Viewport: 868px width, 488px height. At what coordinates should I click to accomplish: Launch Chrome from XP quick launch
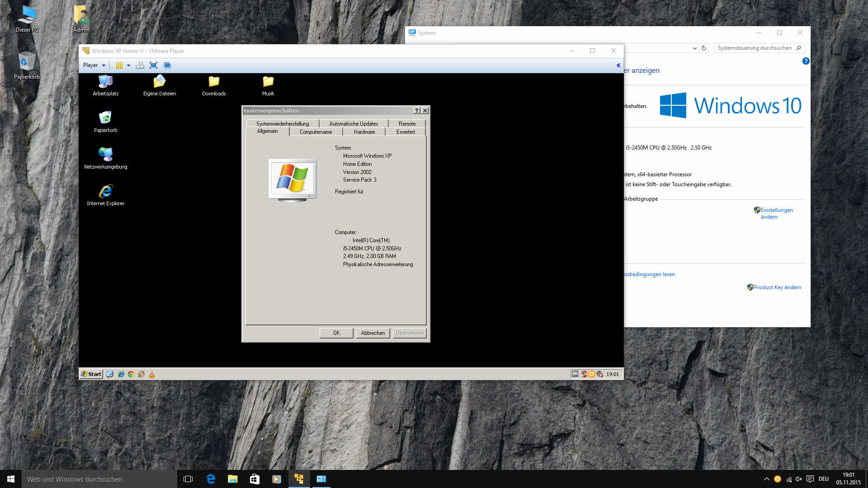[131, 374]
